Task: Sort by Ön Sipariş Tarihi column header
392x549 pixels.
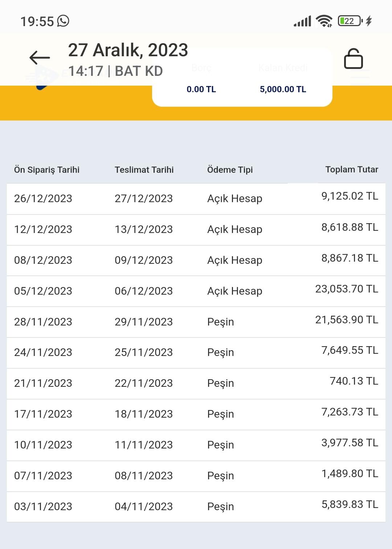Action: point(47,170)
